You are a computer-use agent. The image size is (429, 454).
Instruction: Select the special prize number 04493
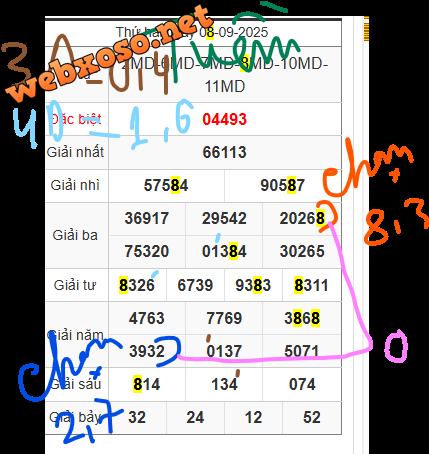pos(224,119)
